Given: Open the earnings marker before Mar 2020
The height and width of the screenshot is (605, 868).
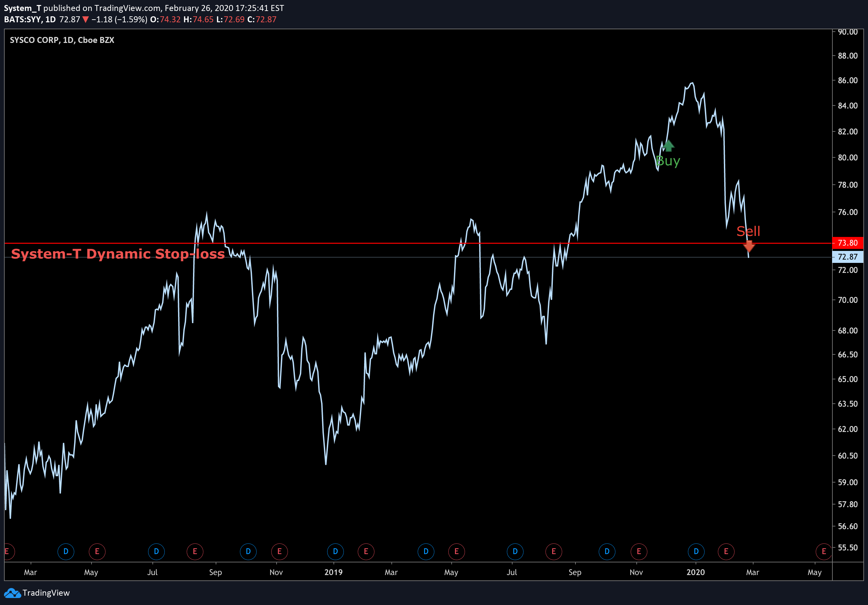Looking at the screenshot, I should [726, 551].
